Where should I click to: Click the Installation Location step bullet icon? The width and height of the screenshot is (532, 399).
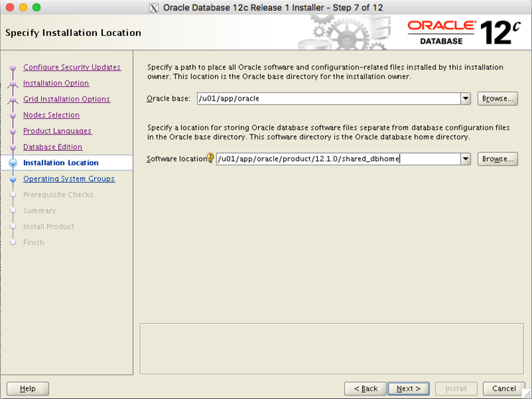(13, 163)
